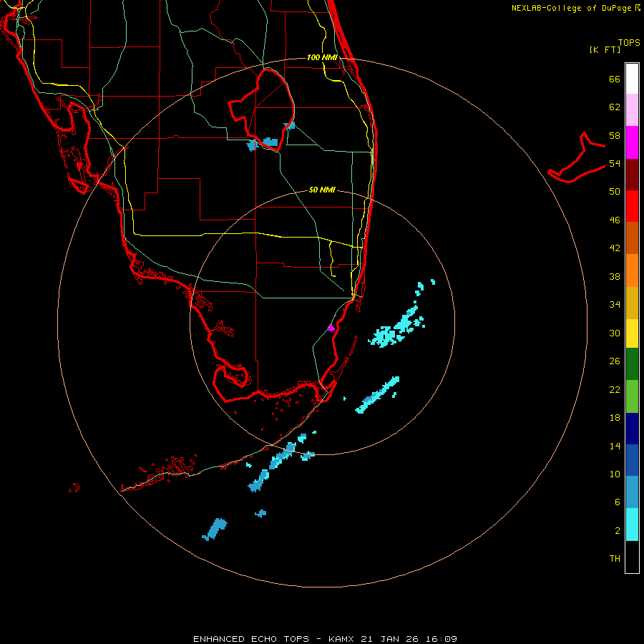
Task: Click the ENHANCED ECHO TOPS product title
Action: pyautogui.click(x=251, y=639)
